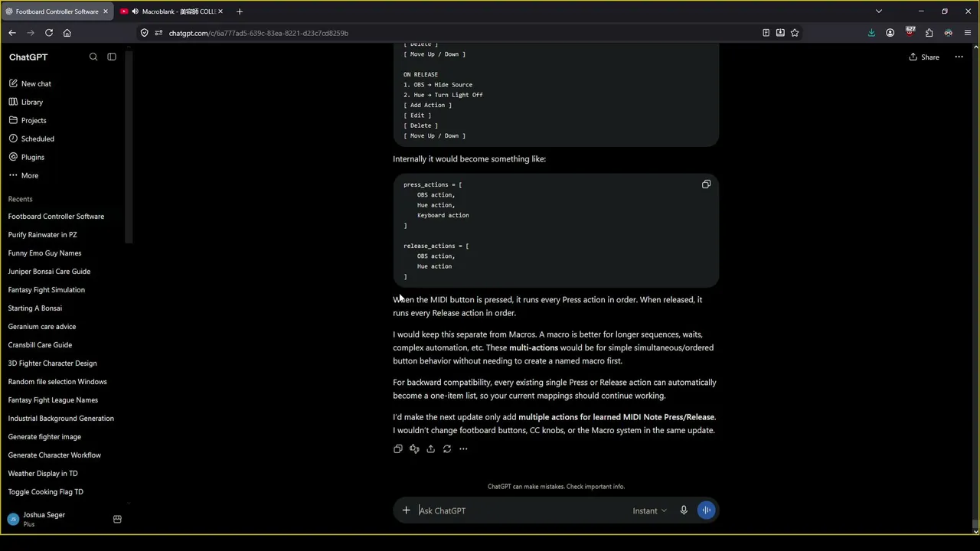Open Weather Display in TD chat
980x551 pixels.
click(43, 474)
